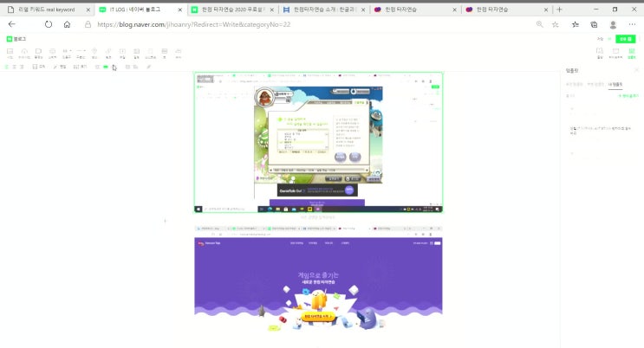The width and height of the screenshot is (644, 348).
Task: Select the saved template entry in the panel
Action: 600,131
